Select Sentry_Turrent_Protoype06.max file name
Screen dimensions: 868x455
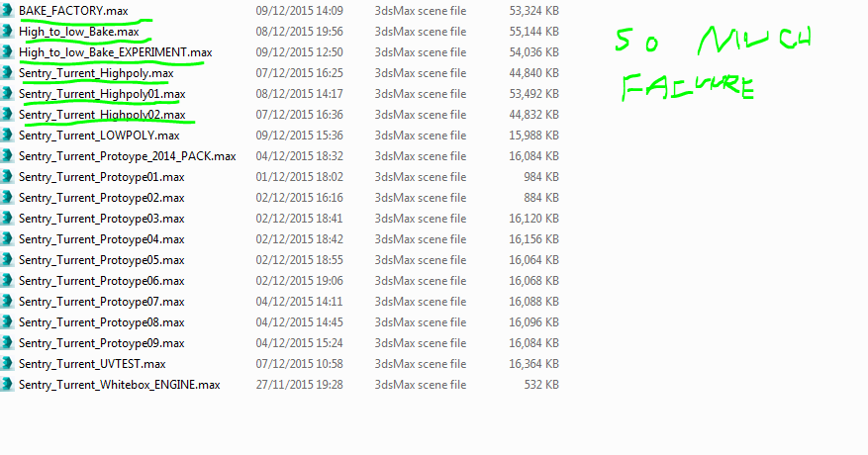click(101, 281)
